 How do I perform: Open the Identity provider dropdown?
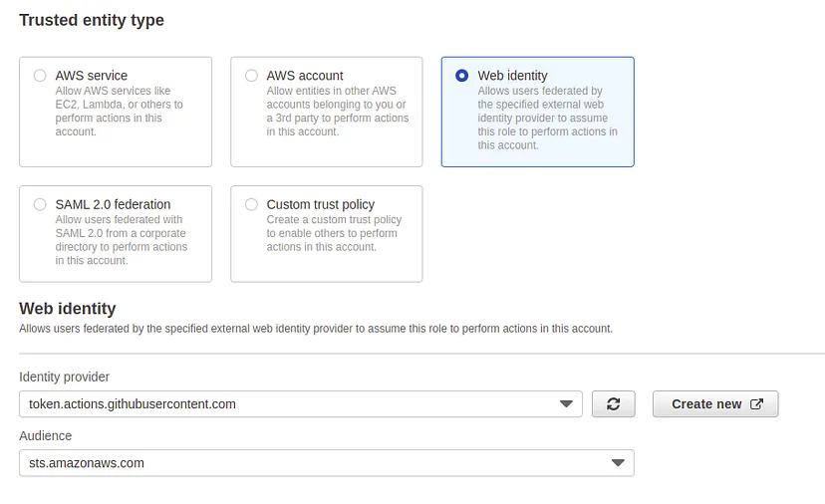coord(299,404)
